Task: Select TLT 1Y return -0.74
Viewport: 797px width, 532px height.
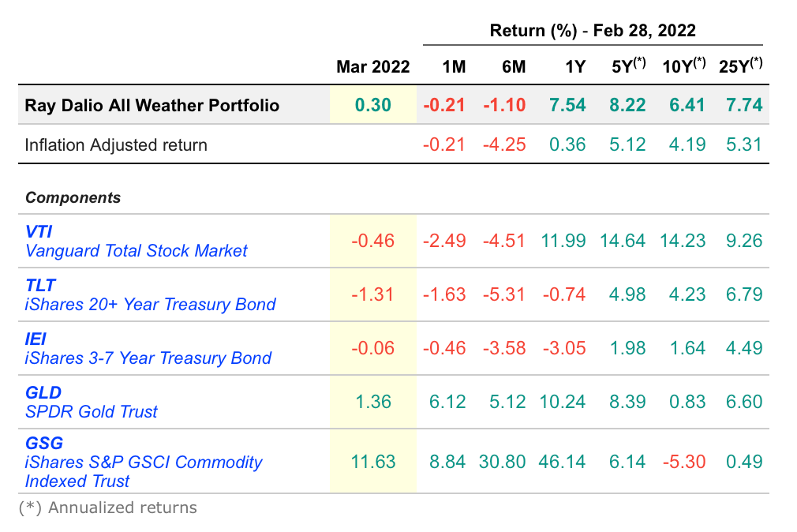Action: [x=564, y=294]
